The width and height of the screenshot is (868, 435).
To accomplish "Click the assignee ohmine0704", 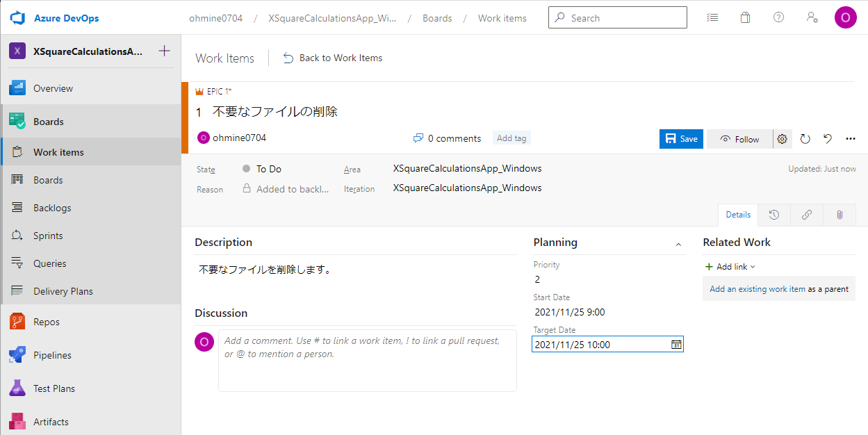I will pyautogui.click(x=232, y=138).
